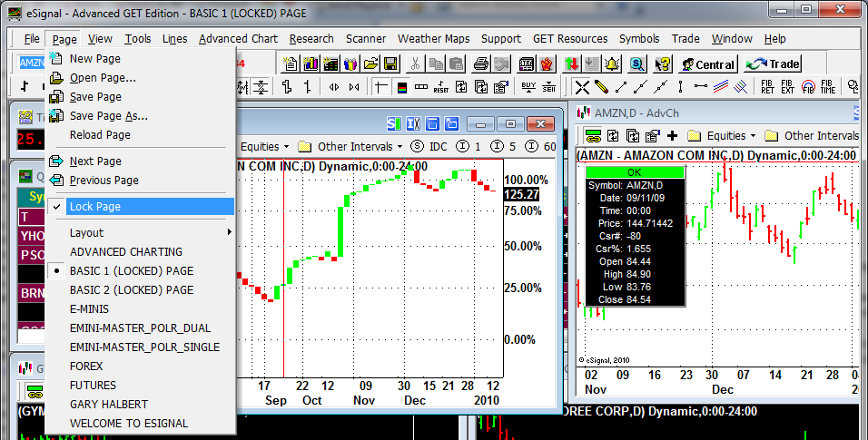This screenshot has width=868, height=440.
Task: Click the flame hot list icon
Action: pyautogui.click(x=547, y=64)
